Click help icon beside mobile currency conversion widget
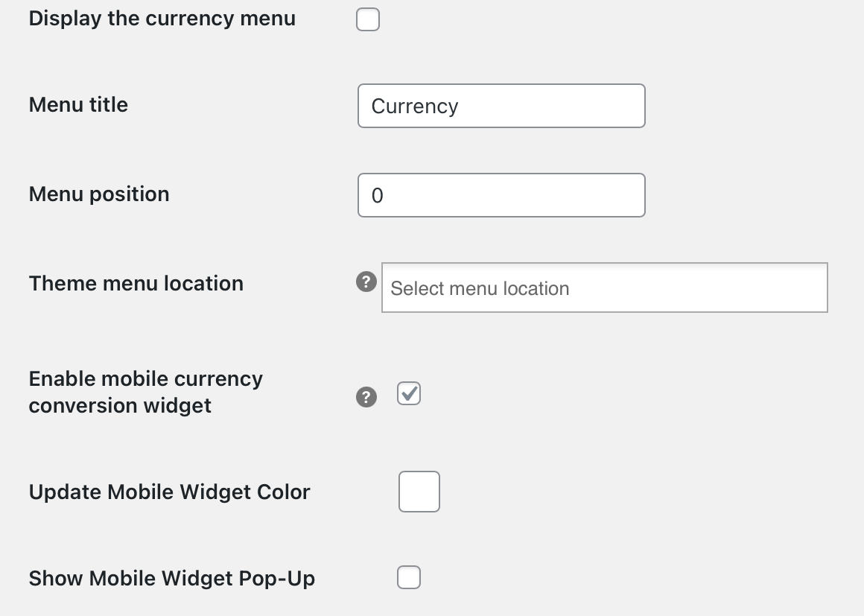The image size is (864, 616). tap(366, 397)
